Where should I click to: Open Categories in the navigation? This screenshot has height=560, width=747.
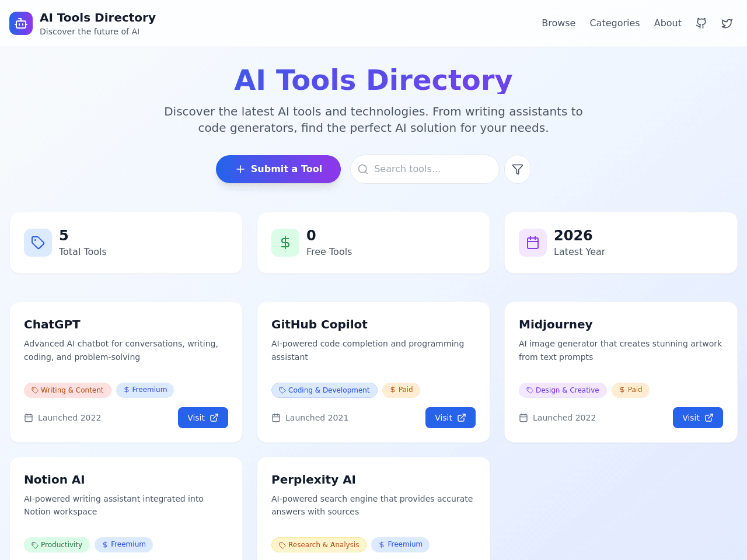pos(615,23)
